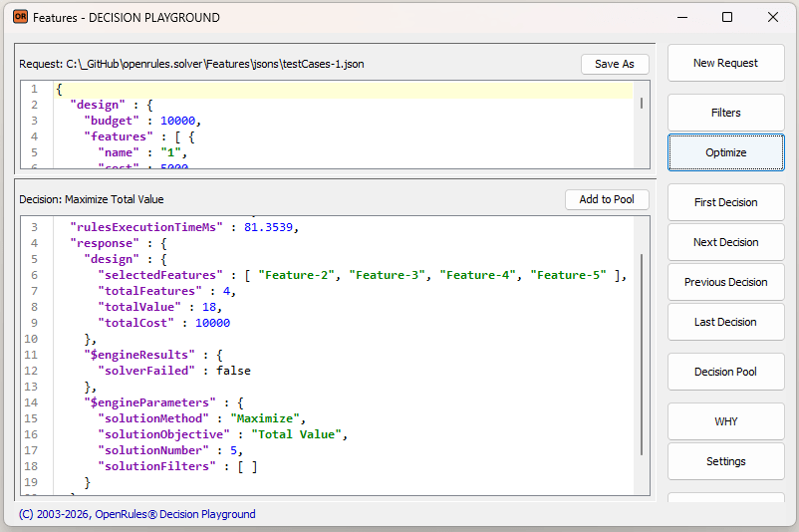
Task: Maximize the Decision Playground window
Action: 727,17
